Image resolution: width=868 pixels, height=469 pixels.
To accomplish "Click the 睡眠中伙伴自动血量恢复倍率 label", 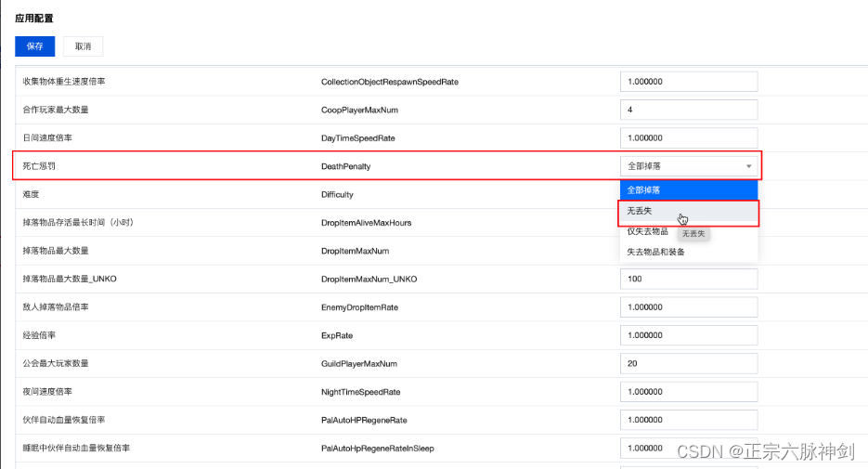I will tap(76, 448).
